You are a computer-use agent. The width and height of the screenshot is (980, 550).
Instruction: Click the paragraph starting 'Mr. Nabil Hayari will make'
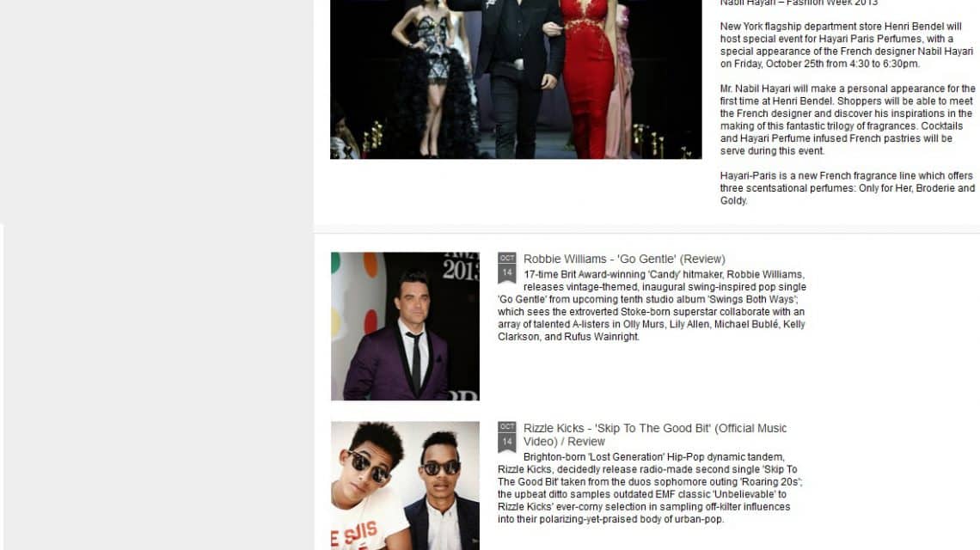click(848, 119)
